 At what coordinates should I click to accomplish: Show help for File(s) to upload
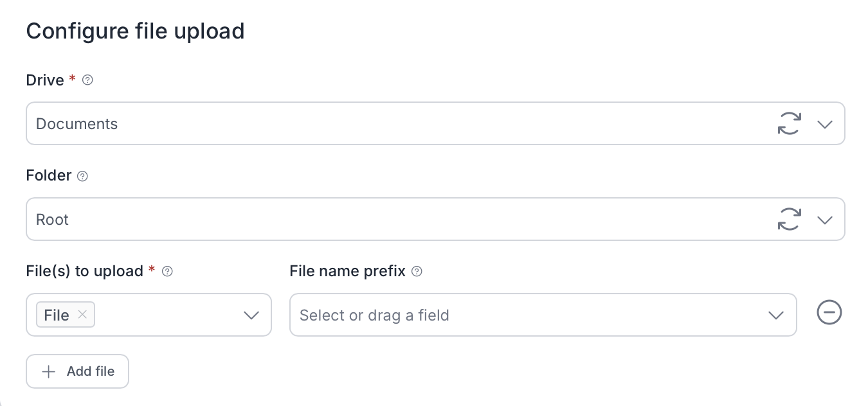[167, 271]
